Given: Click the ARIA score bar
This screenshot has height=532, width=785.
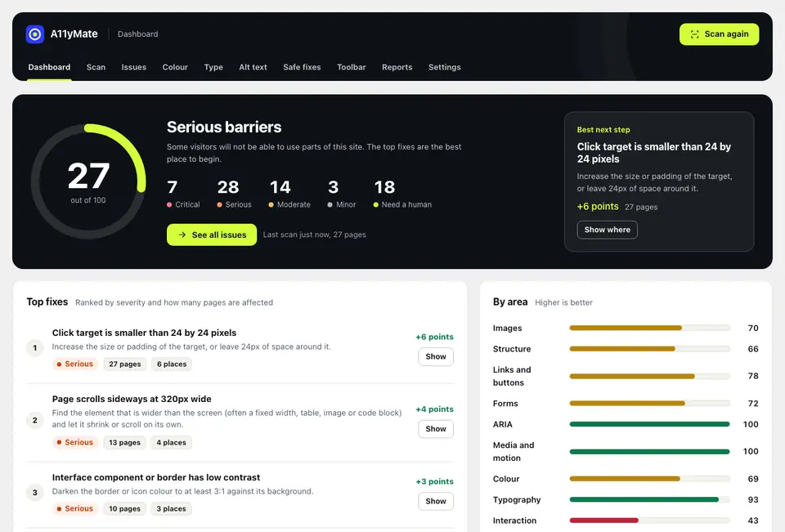Looking at the screenshot, I should (x=649, y=424).
